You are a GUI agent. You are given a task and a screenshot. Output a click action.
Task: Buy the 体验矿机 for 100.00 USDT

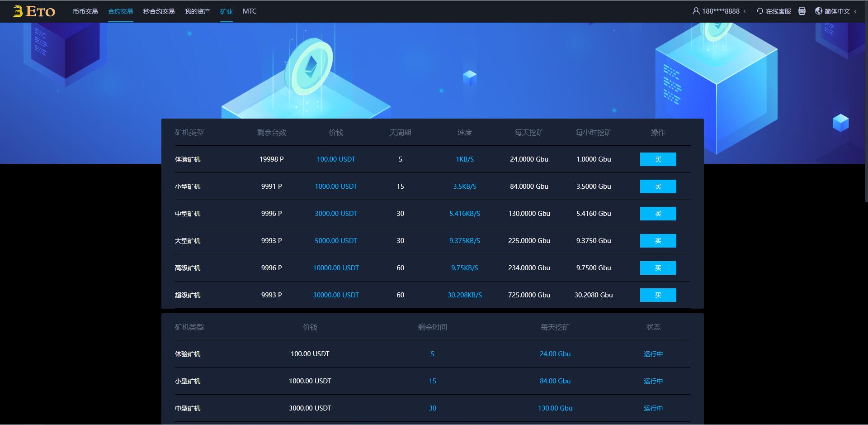pos(658,159)
